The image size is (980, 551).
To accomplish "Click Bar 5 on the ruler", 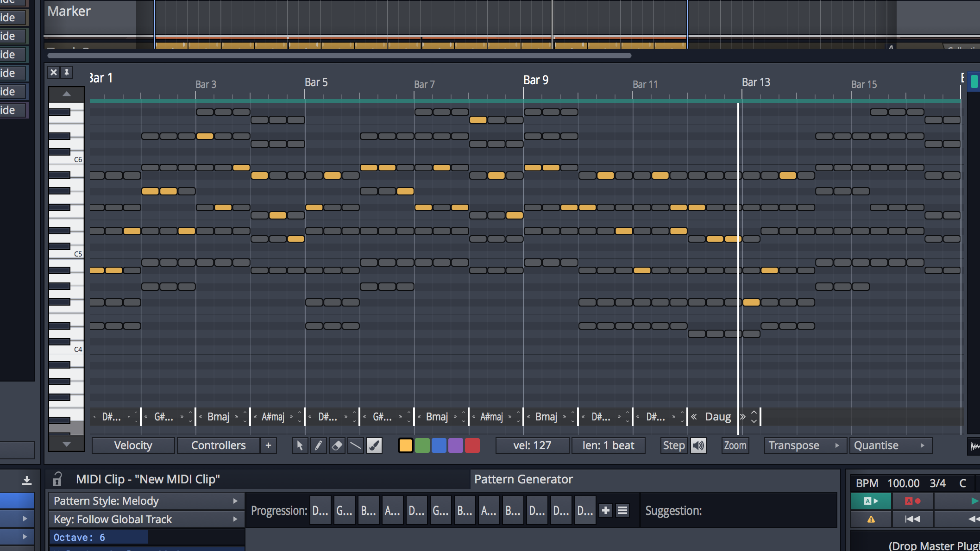I will (316, 82).
